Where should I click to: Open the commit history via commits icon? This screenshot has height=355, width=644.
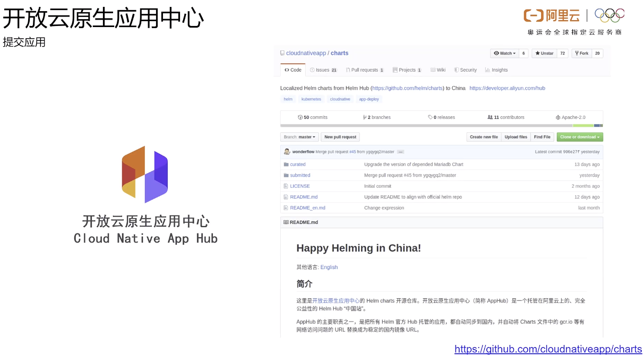(300, 117)
